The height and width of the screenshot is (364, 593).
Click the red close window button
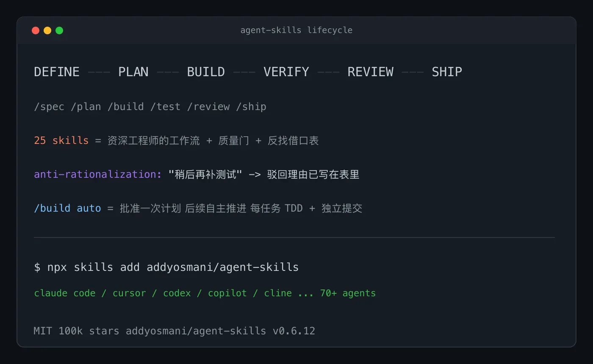click(36, 30)
